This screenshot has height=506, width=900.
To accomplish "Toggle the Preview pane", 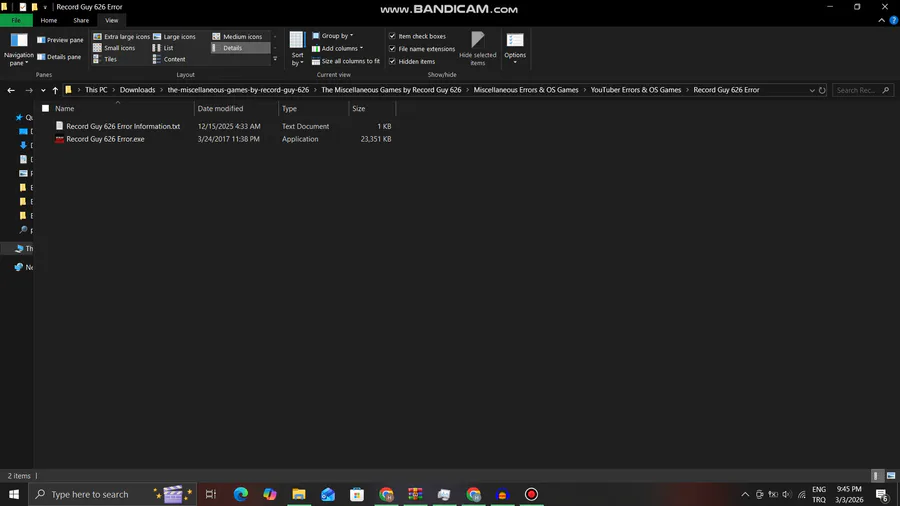I will (60, 40).
